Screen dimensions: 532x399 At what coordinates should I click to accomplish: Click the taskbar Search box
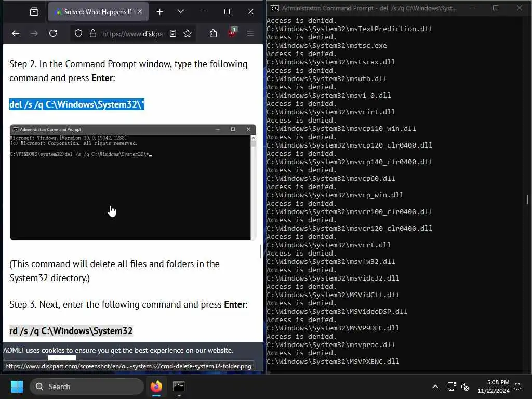click(x=87, y=387)
